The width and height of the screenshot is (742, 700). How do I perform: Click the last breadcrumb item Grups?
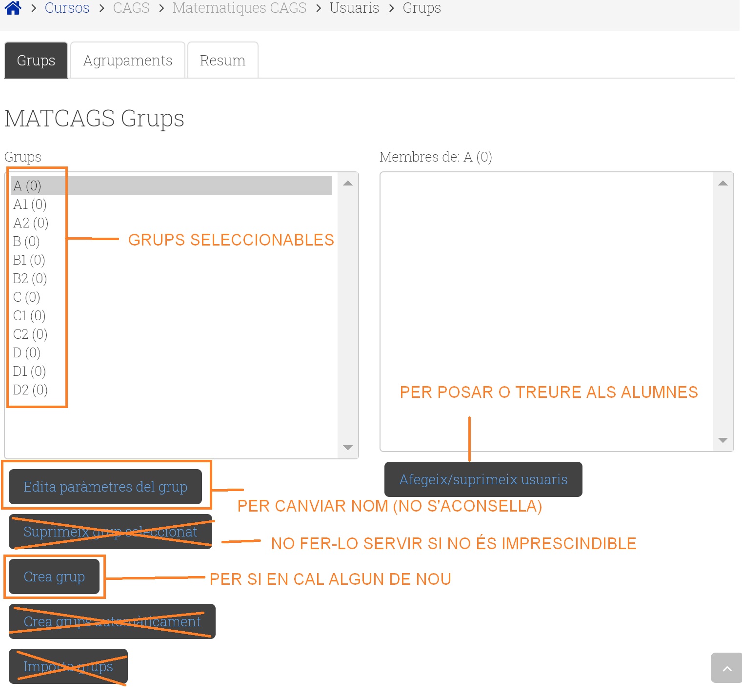421,8
